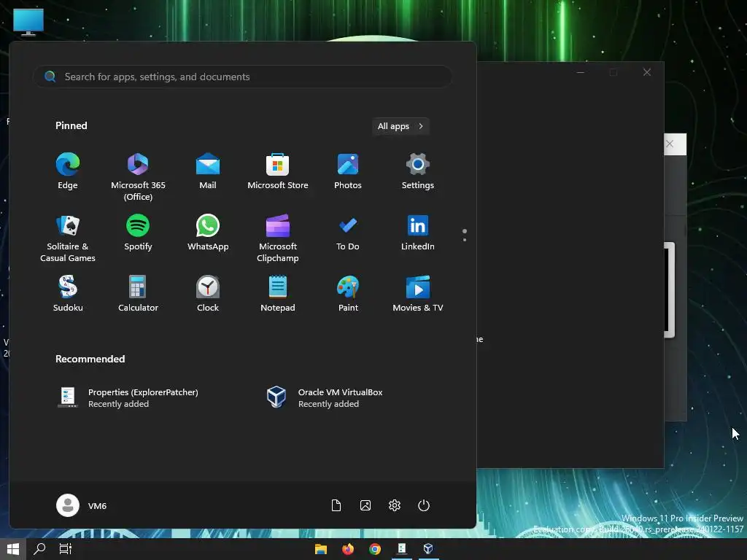The height and width of the screenshot is (560, 747).
Task: Open Microsoft Store
Action: pos(278,171)
